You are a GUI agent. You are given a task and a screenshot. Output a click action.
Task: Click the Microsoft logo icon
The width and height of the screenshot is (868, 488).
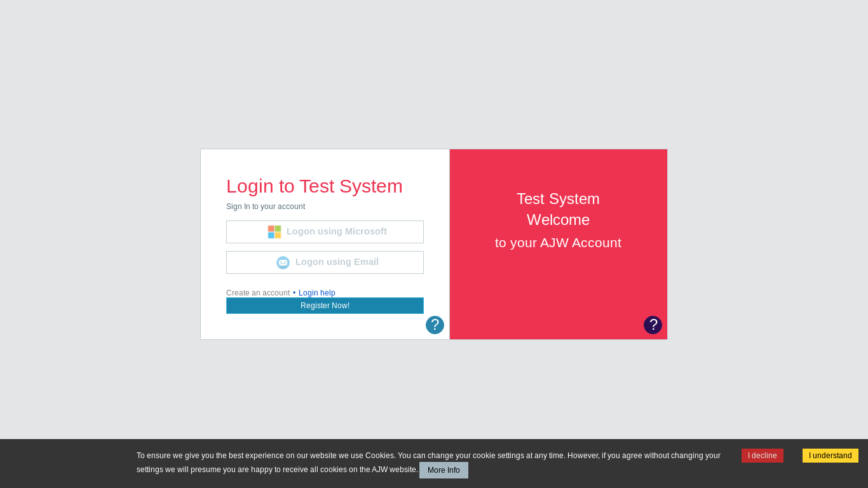point(275,232)
